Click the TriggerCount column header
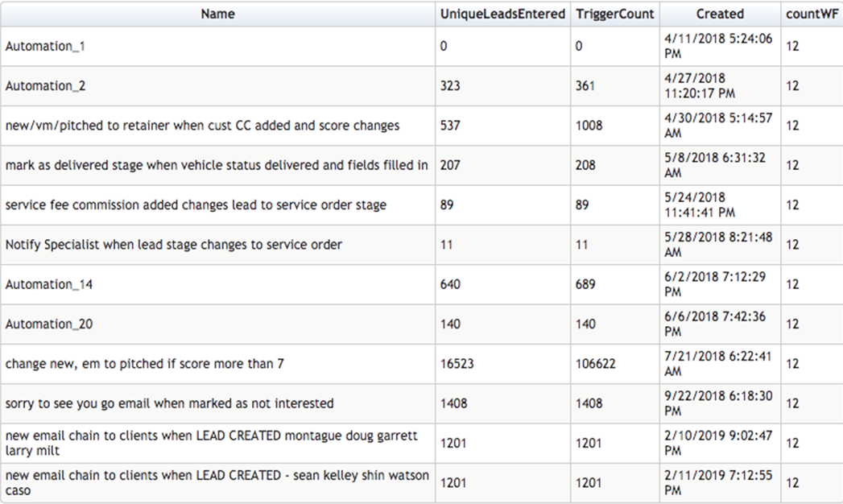Viewport: 843px width, 504px height. (615, 14)
